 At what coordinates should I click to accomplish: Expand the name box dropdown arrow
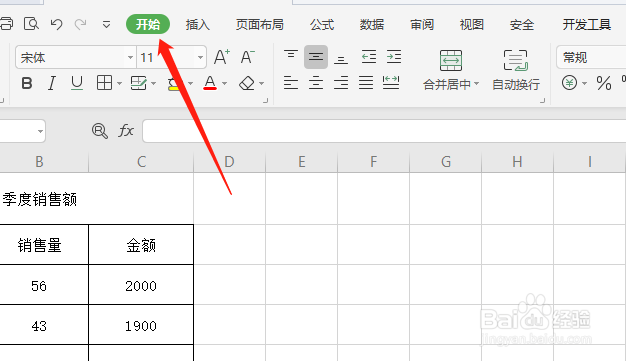pos(40,131)
